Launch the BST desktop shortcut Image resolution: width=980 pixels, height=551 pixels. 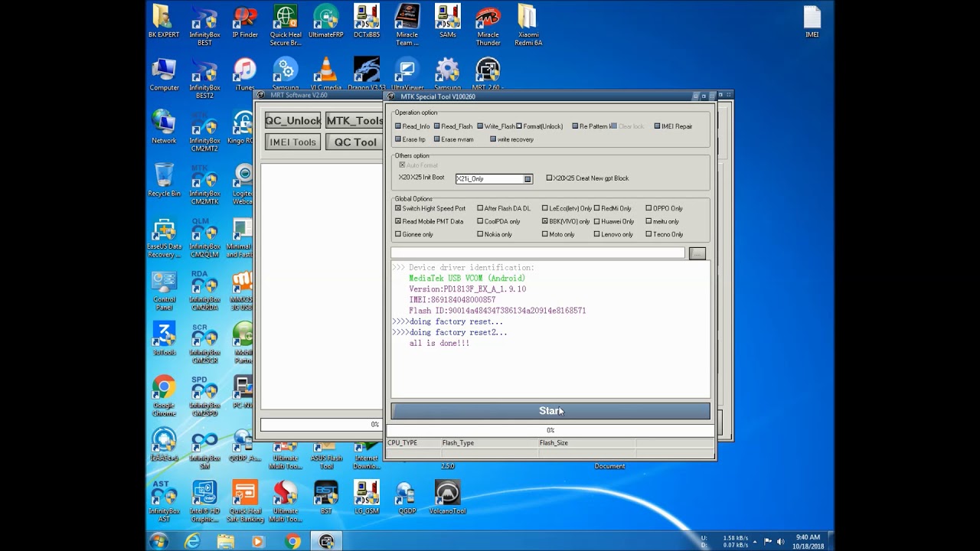pos(326,497)
